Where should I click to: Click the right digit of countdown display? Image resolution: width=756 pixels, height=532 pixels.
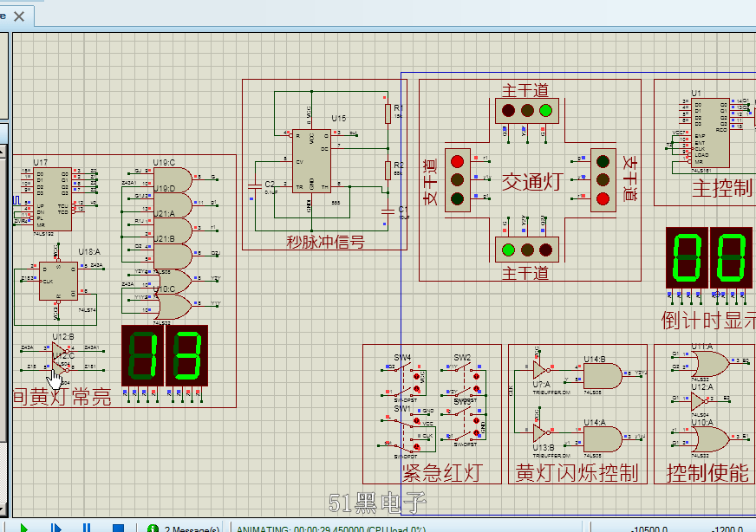(731, 258)
